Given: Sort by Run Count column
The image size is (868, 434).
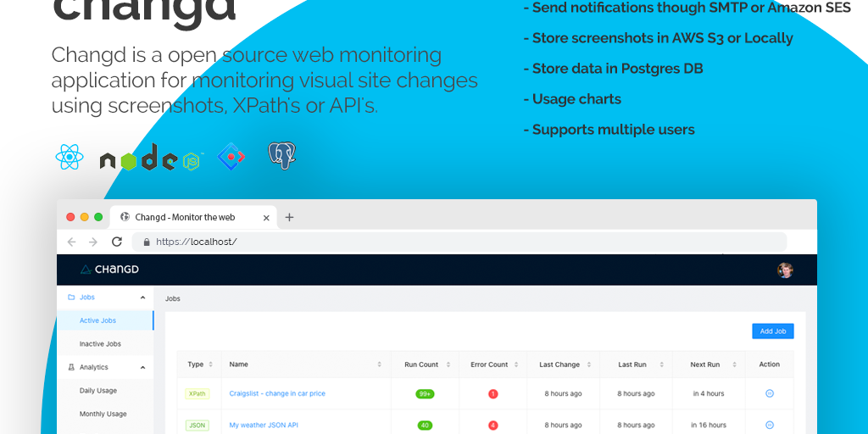Looking at the screenshot, I should (x=448, y=364).
